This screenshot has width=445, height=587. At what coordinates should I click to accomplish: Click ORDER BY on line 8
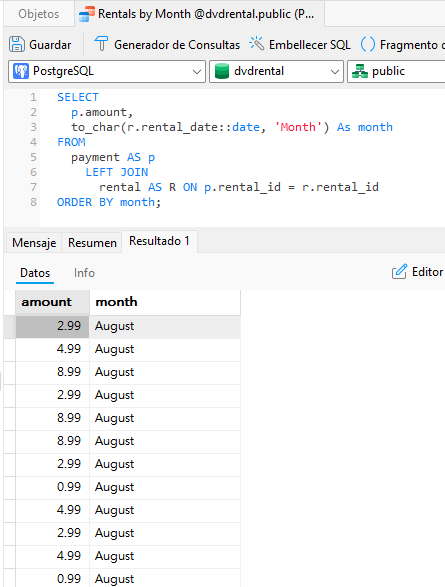pos(85,202)
